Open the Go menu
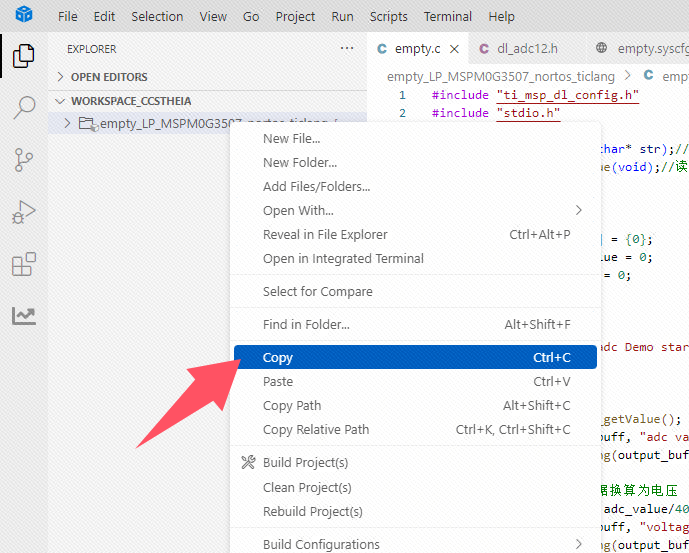This screenshot has height=553, width=689. pos(251,16)
